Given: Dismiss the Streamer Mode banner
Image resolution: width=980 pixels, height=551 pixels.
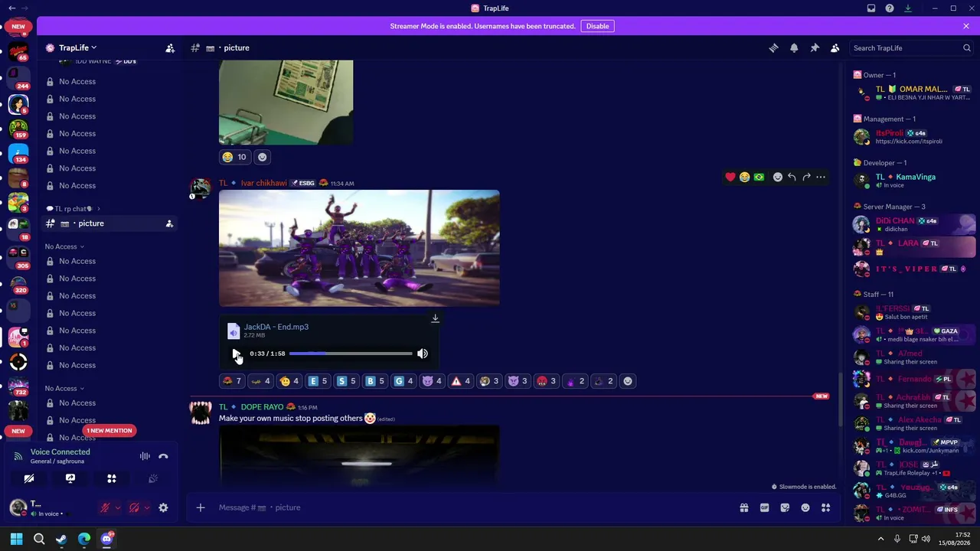Looking at the screenshot, I should click(x=966, y=26).
